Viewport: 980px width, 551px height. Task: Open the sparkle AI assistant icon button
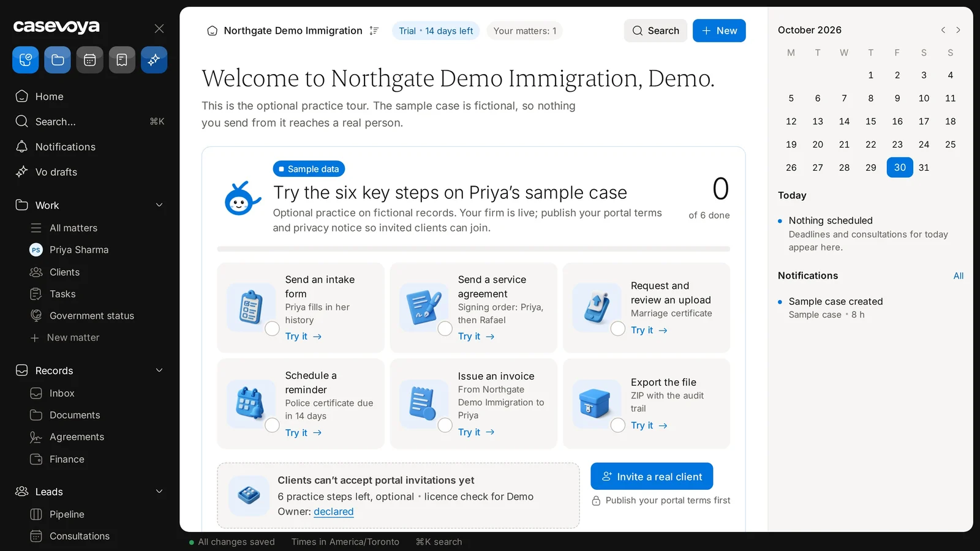[154, 60]
